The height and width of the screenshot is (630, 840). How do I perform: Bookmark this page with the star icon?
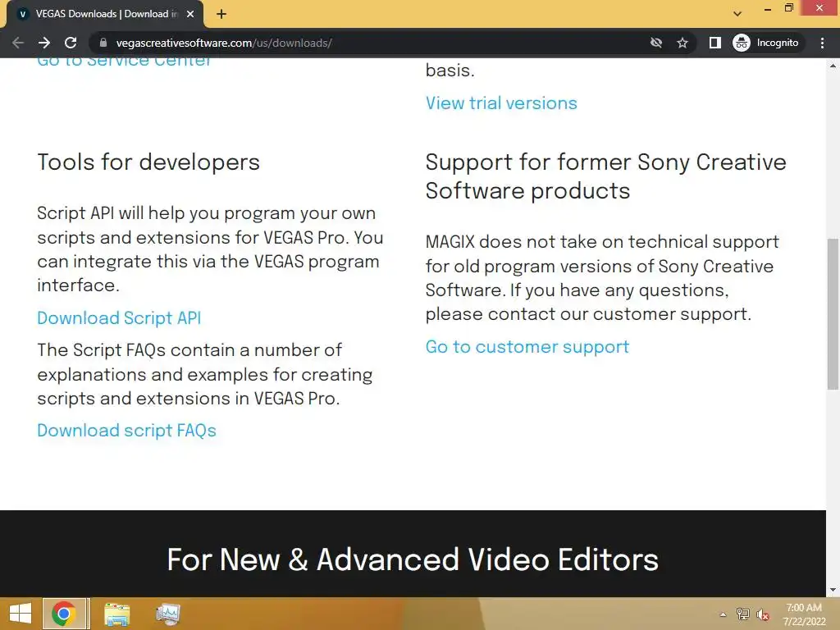(682, 43)
